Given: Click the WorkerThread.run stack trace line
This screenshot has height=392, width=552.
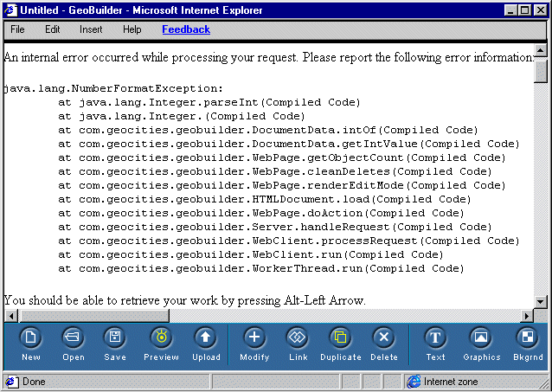Looking at the screenshot, I should pos(261,269).
